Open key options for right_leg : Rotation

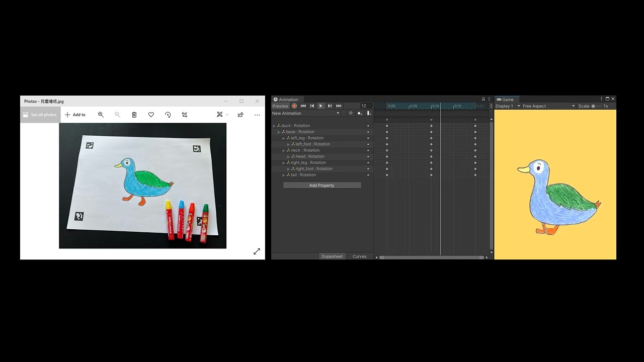pyautogui.click(x=368, y=162)
